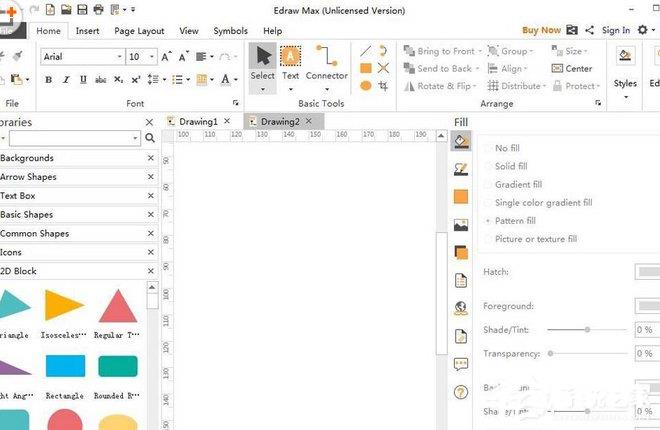Apply strikethrough text formatting
This screenshot has height=430, width=660.
101,80
